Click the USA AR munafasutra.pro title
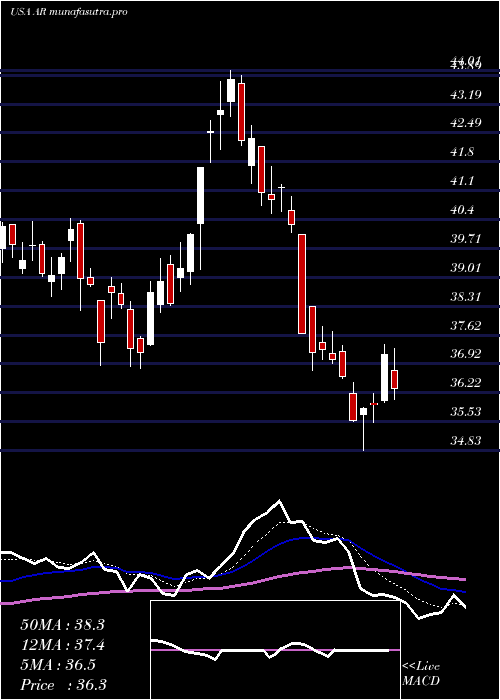 click(x=68, y=12)
